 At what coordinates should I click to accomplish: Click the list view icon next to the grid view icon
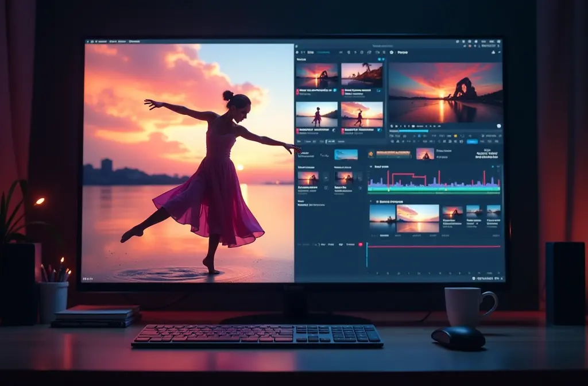point(384,59)
